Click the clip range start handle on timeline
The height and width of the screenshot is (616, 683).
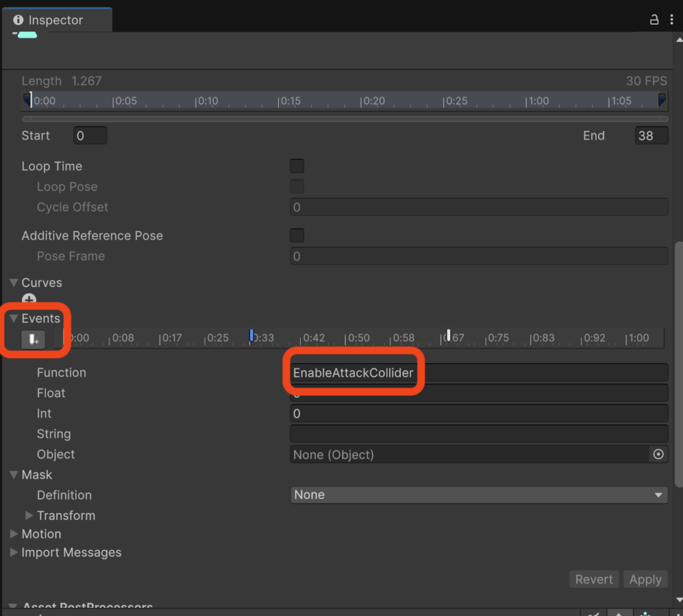click(27, 100)
